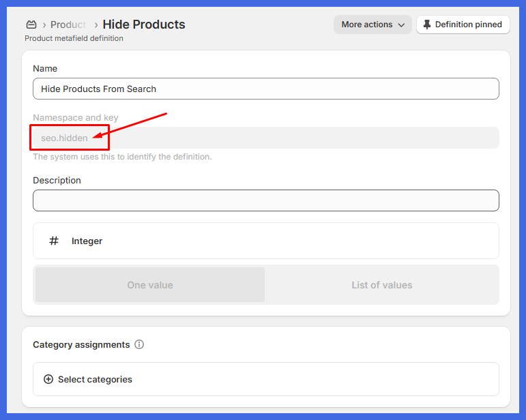526x420 pixels.
Task: Click the chevron before the Product breadcrumb
Action: pos(44,25)
